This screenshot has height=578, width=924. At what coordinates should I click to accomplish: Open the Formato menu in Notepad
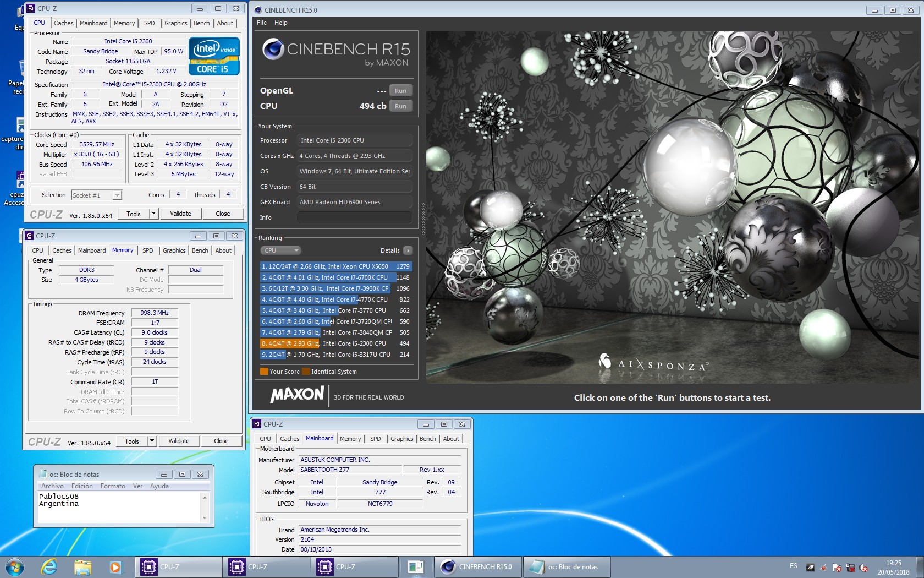tap(113, 486)
